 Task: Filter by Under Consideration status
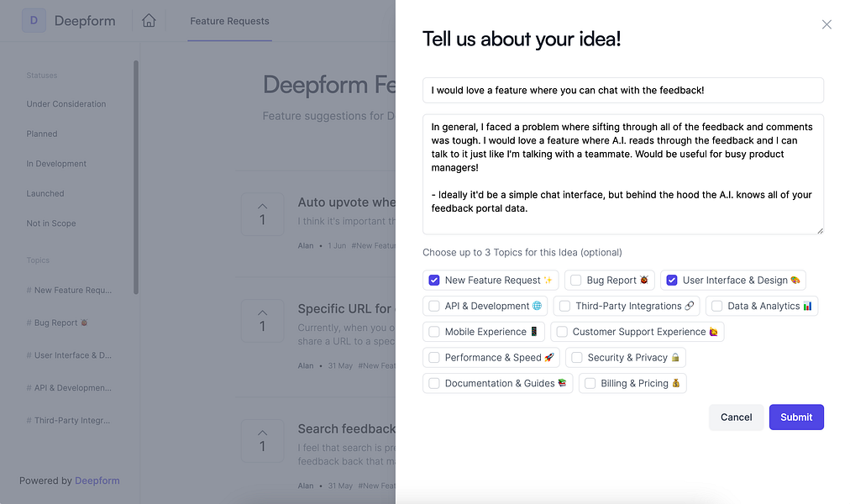[66, 104]
